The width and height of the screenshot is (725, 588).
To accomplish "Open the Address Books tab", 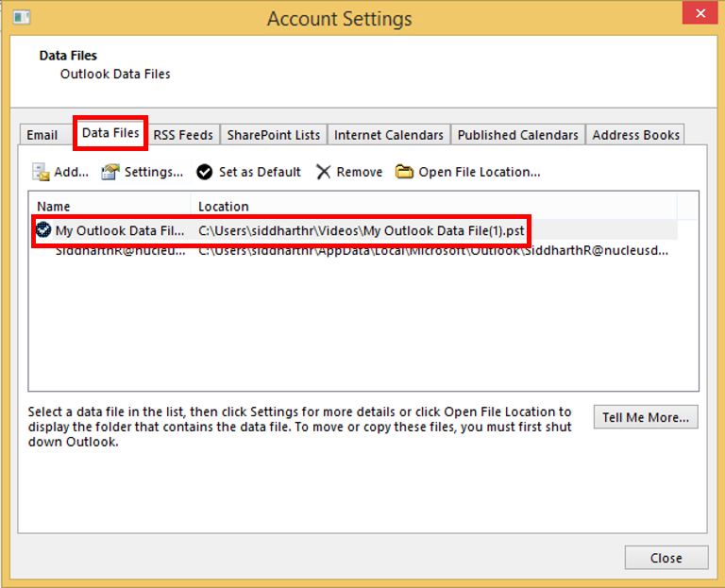I will (x=635, y=135).
